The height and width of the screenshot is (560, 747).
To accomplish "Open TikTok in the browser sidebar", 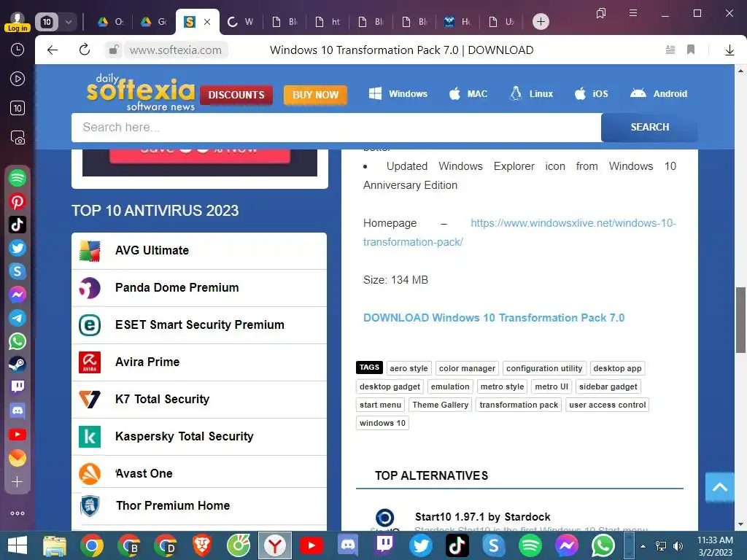I will (18, 225).
